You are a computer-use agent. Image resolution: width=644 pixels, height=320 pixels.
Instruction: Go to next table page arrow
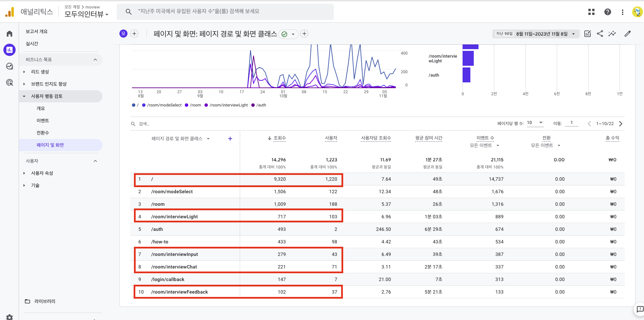coord(621,124)
